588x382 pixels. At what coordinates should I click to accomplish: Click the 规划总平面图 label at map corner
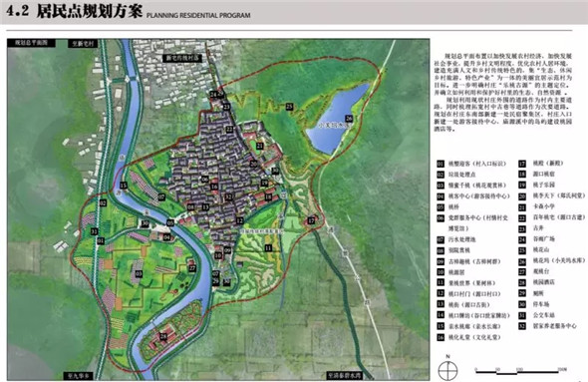point(32,43)
